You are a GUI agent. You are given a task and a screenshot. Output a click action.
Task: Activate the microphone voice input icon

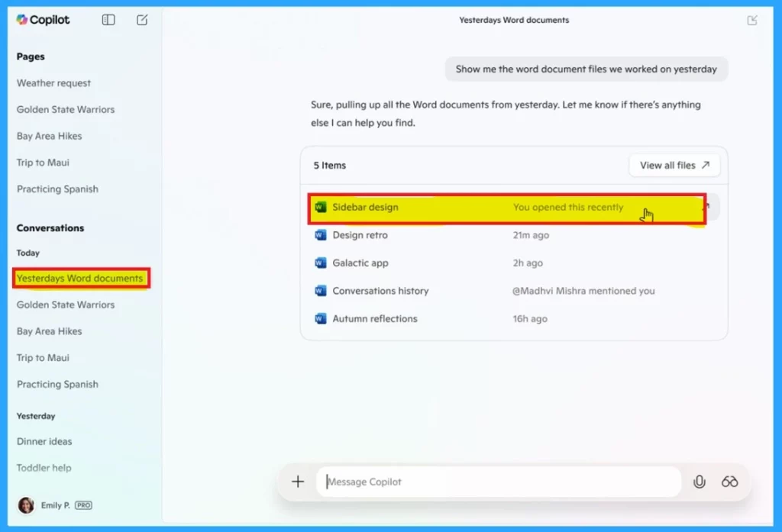pyautogui.click(x=700, y=482)
